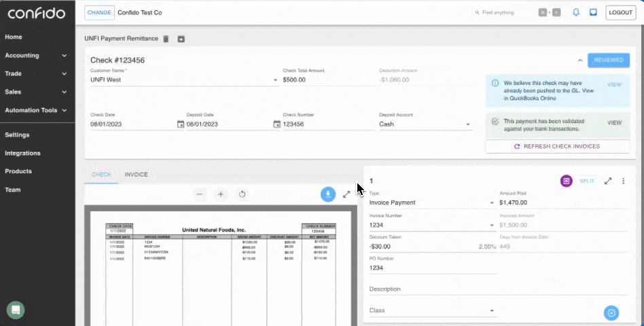Click the REVIEWED button

[x=609, y=60]
